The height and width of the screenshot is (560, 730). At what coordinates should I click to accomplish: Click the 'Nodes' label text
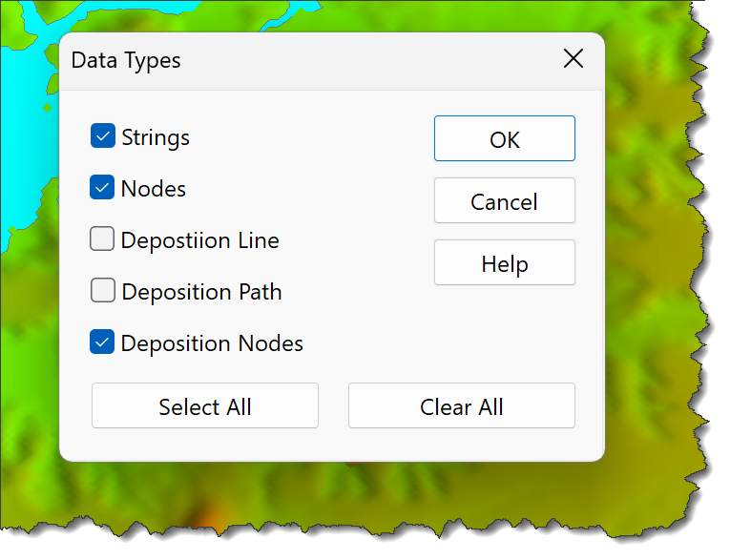(154, 189)
